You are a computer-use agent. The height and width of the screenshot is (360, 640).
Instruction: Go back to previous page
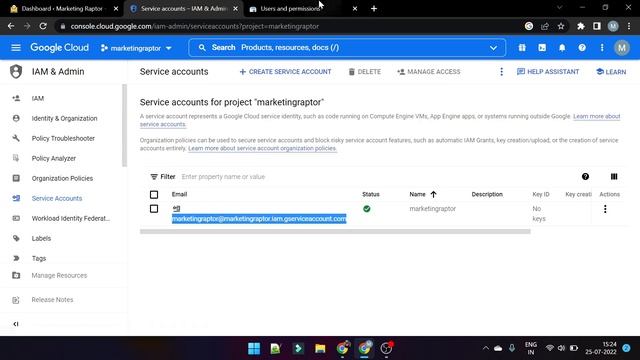[x=11, y=26]
